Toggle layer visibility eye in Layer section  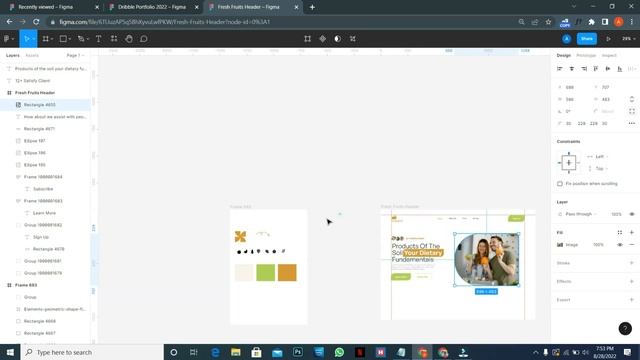pyautogui.click(x=632, y=214)
